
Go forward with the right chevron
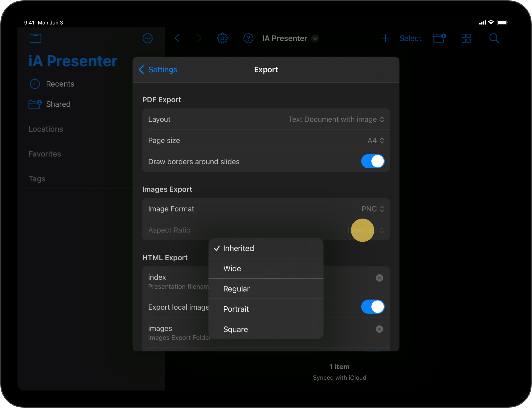pyautogui.click(x=199, y=38)
